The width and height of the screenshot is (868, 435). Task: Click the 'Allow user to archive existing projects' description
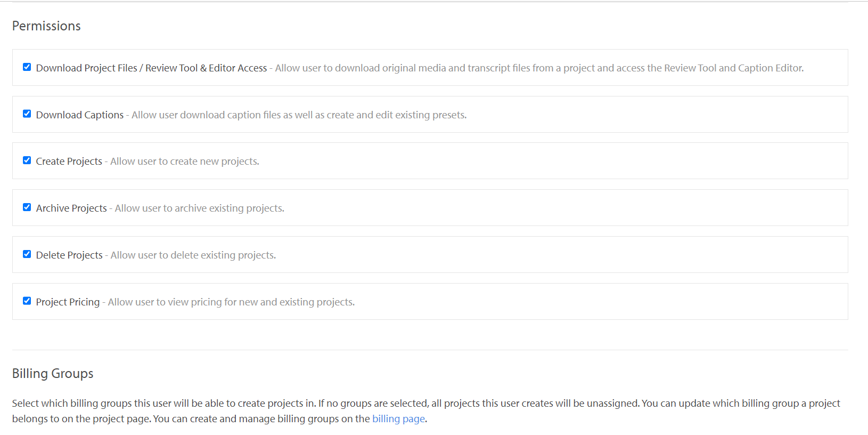click(x=200, y=208)
